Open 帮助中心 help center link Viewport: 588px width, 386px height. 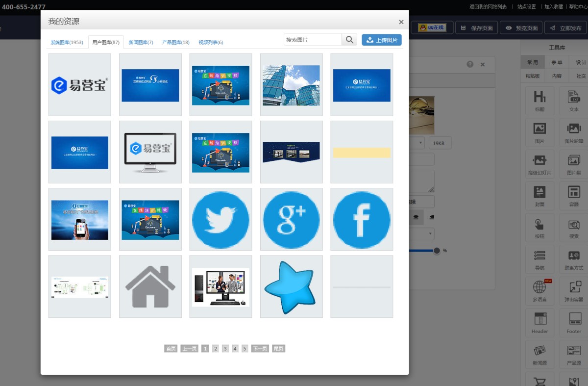click(x=579, y=7)
